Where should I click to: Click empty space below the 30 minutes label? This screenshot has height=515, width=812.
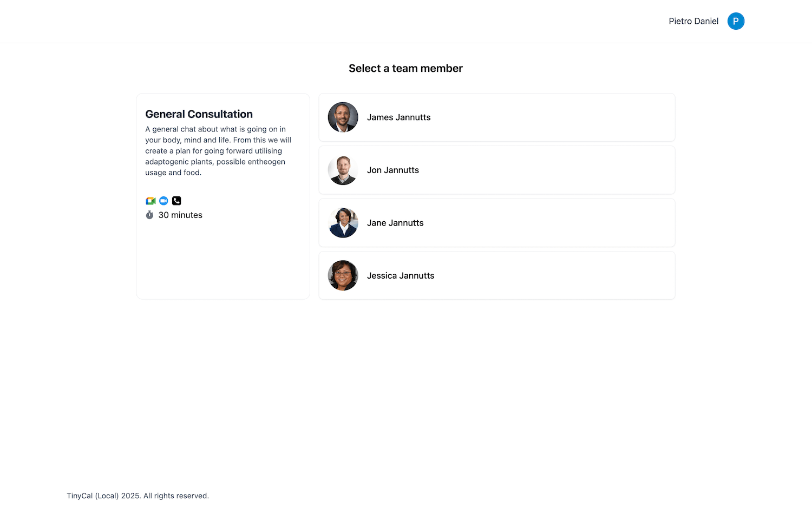(222, 260)
